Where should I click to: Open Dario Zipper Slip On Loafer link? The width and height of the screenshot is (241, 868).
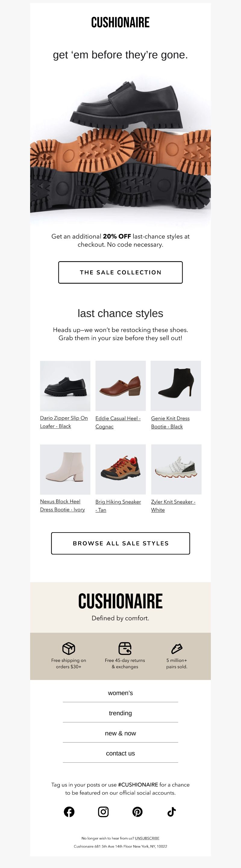(x=64, y=422)
